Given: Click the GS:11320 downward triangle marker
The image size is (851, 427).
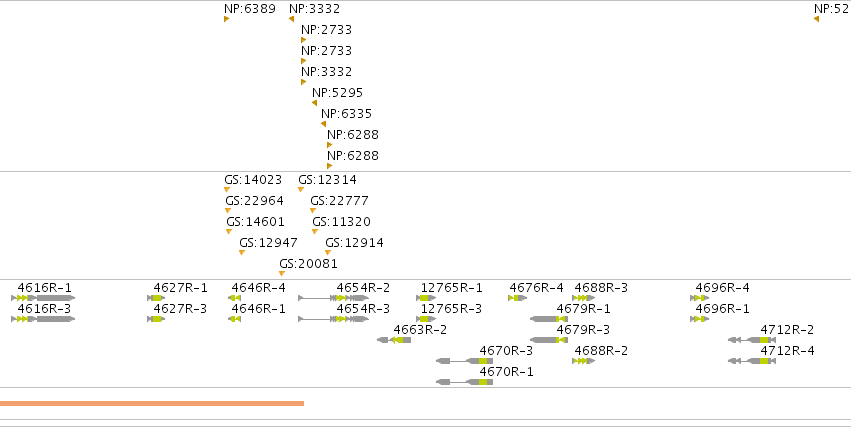Looking at the screenshot, I should pos(315,232).
